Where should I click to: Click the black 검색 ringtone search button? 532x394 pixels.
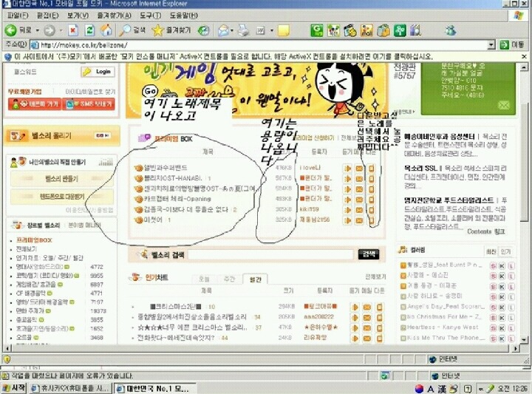(369, 254)
